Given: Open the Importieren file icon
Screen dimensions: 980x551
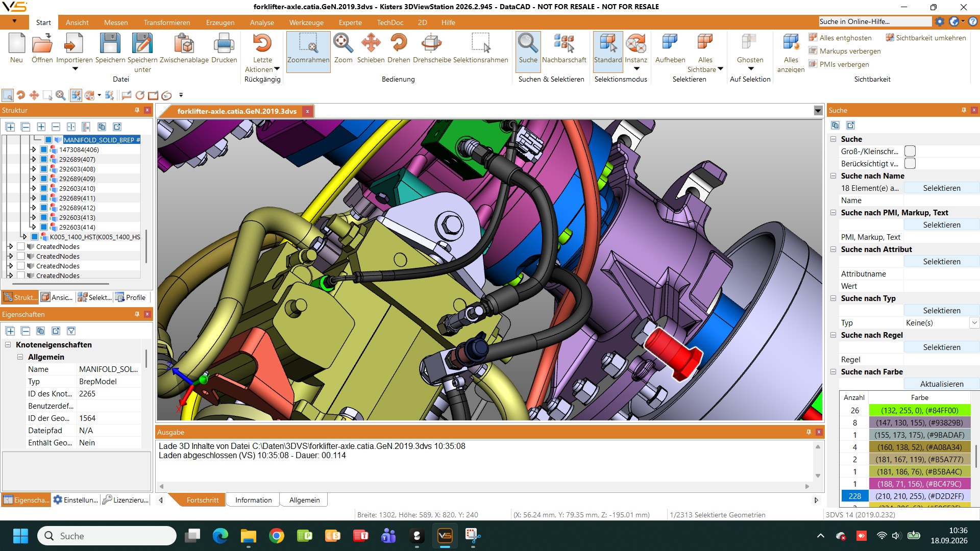Looking at the screenshot, I should tap(75, 43).
